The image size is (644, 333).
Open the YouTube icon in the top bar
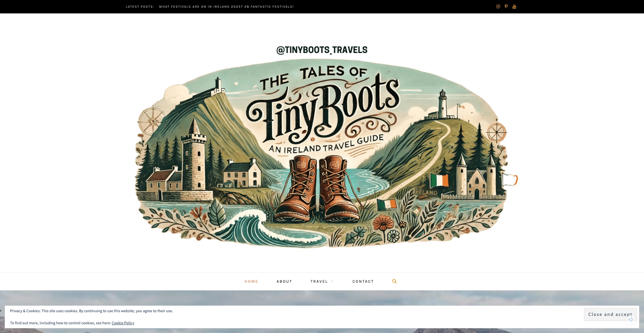514,6
